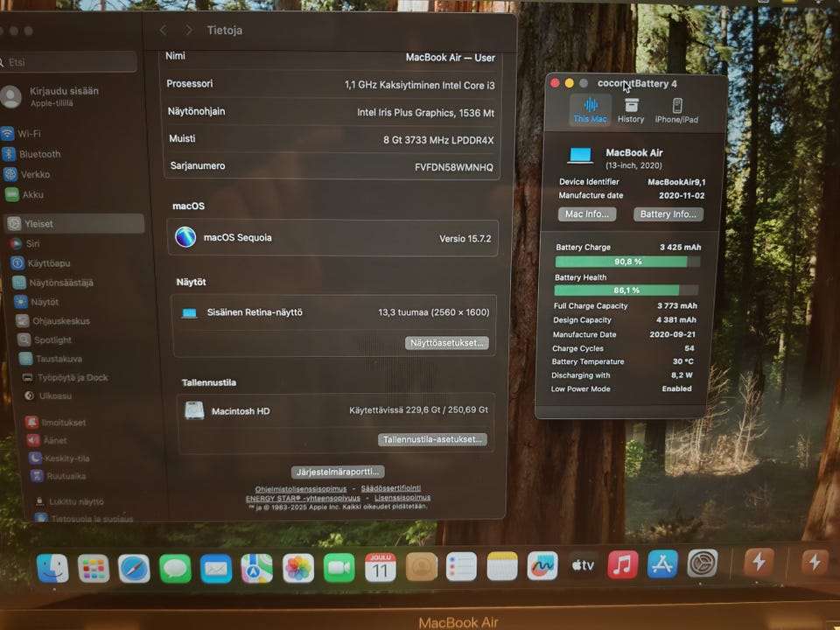Click Tallennustila-asetukset... storage button
The height and width of the screenshot is (630, 840).
pos(432,439)
